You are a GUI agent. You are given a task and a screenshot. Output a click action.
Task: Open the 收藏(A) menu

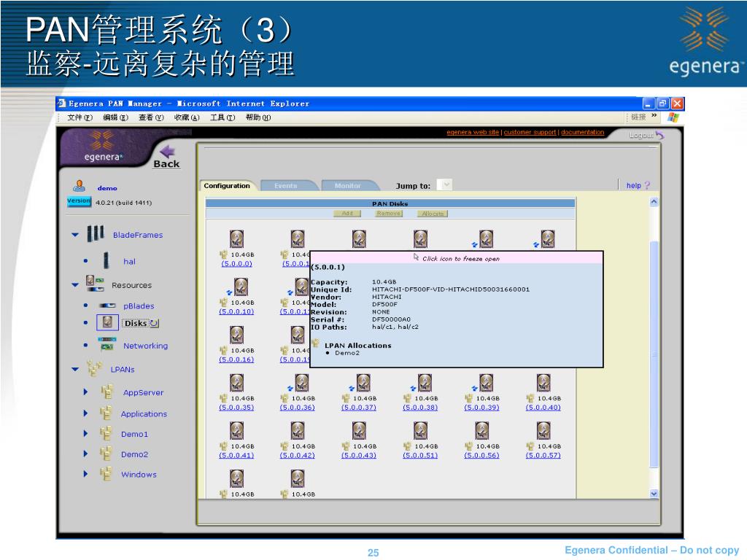(x=187, y=117)
